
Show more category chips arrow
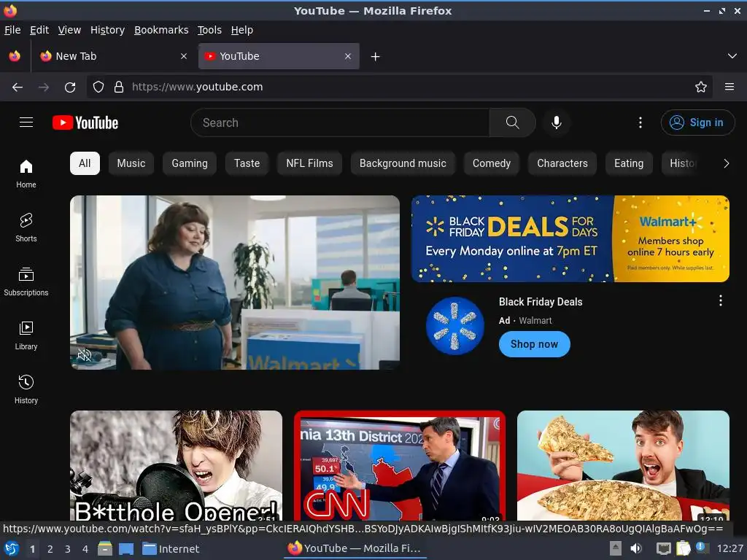tap(726, 163)
